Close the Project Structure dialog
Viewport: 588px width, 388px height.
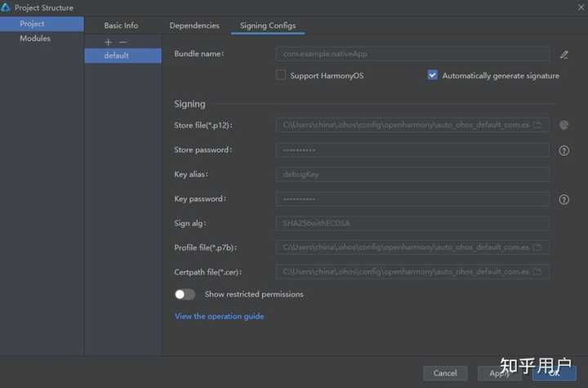[x=579, y=7]
